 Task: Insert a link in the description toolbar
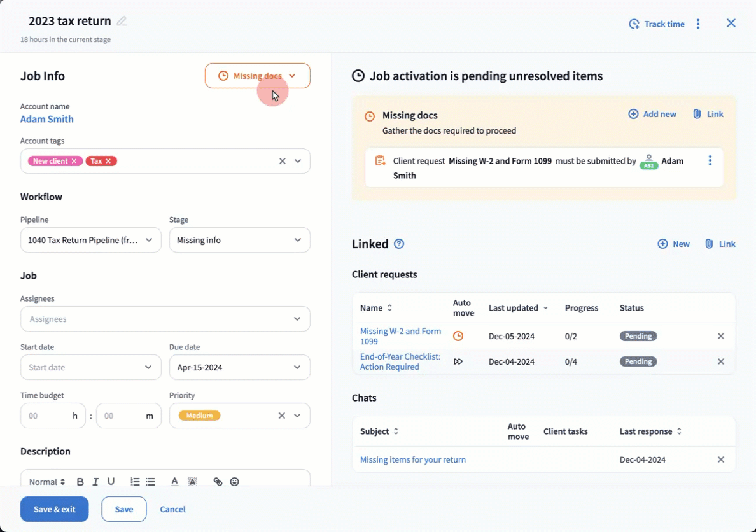(218, 482)
